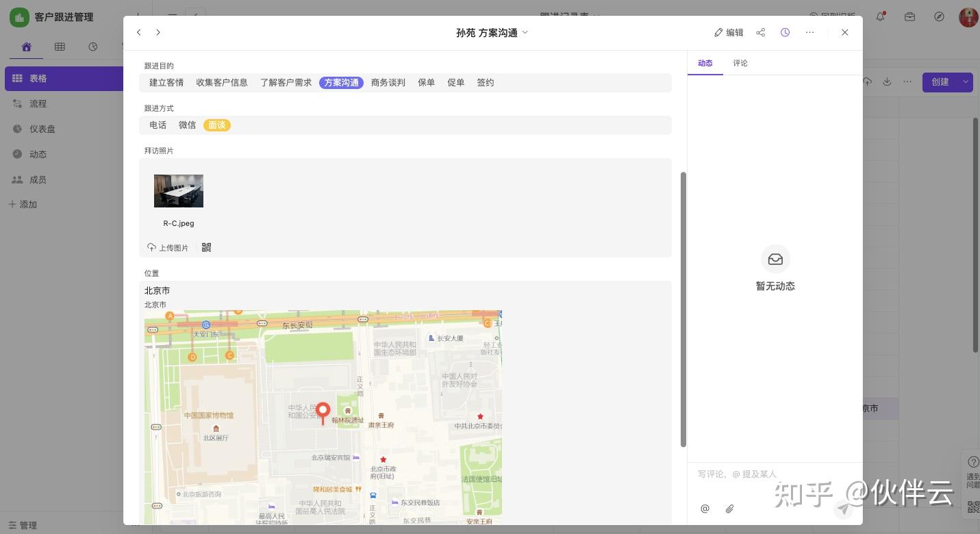Image resolution: width=980 pixels, height=534 pixels.
Task: Click the background table's vertical scrollbar
Action: tap(976, 235)
